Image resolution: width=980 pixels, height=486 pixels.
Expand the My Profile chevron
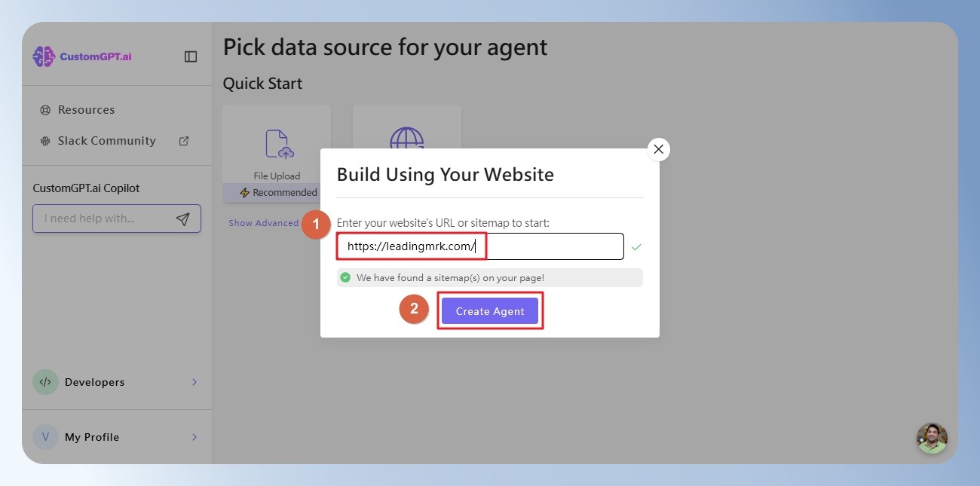tap(194, 437)
